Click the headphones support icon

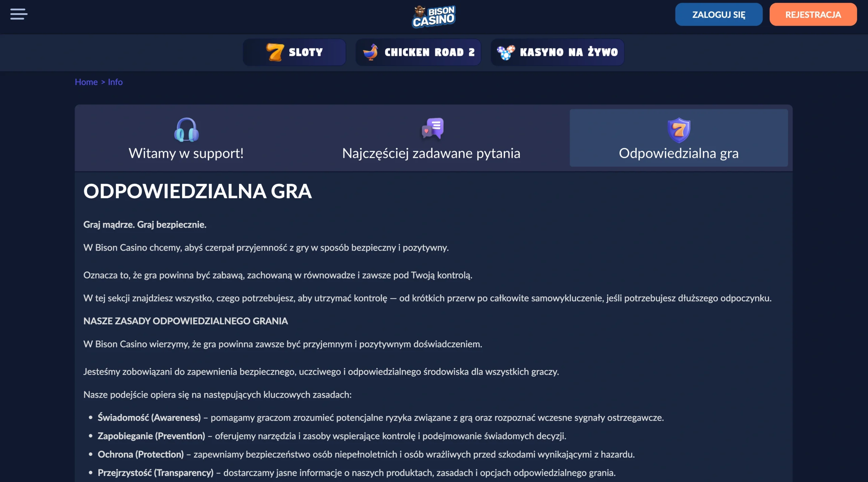pos(186,129)
